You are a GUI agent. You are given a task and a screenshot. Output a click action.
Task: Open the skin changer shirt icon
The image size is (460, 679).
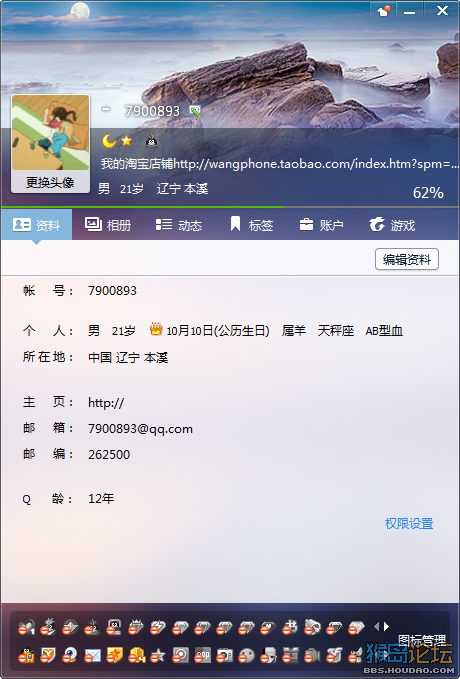pyautogui.click(x=383, y=11)
